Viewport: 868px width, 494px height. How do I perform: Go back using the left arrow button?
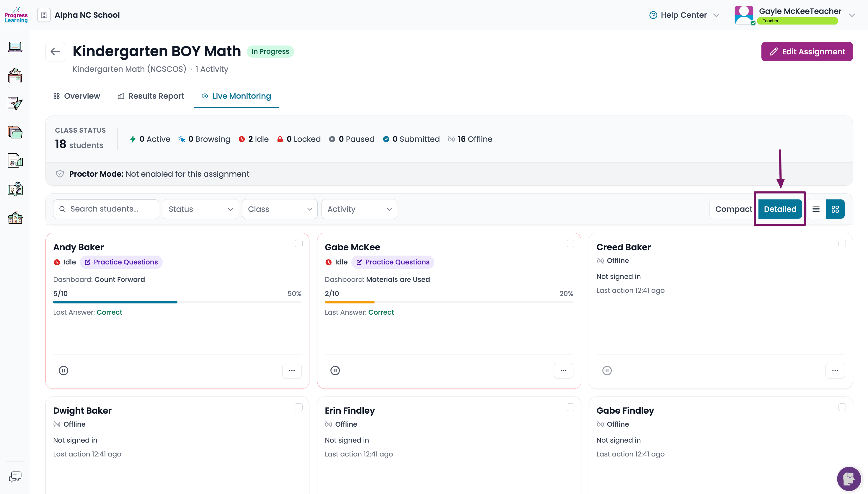pyautogui.click(x=55, y=52)
